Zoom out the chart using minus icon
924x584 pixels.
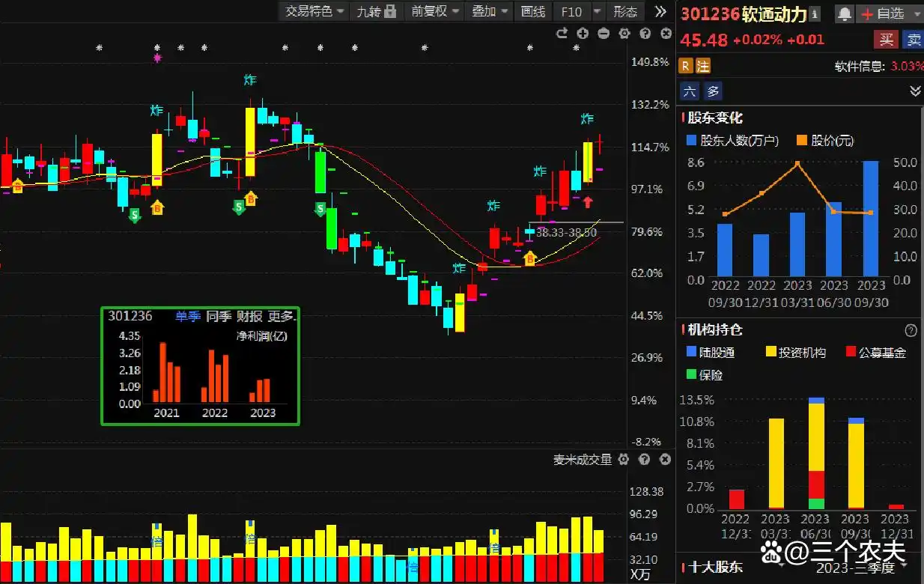tap(604, 33)
